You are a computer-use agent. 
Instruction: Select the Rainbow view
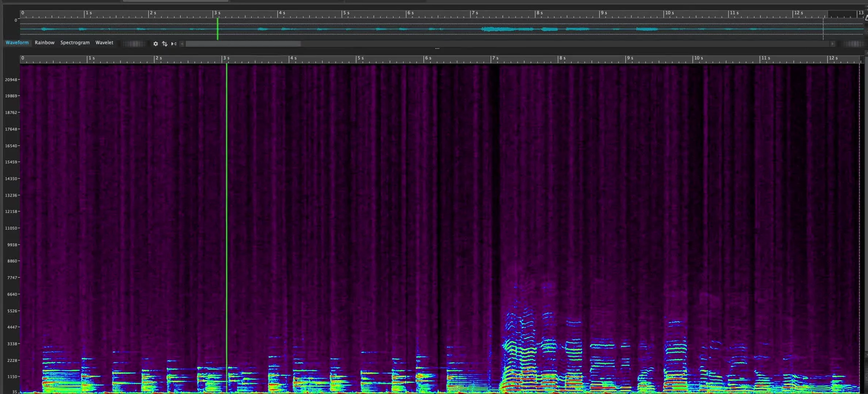click(45, 43)
